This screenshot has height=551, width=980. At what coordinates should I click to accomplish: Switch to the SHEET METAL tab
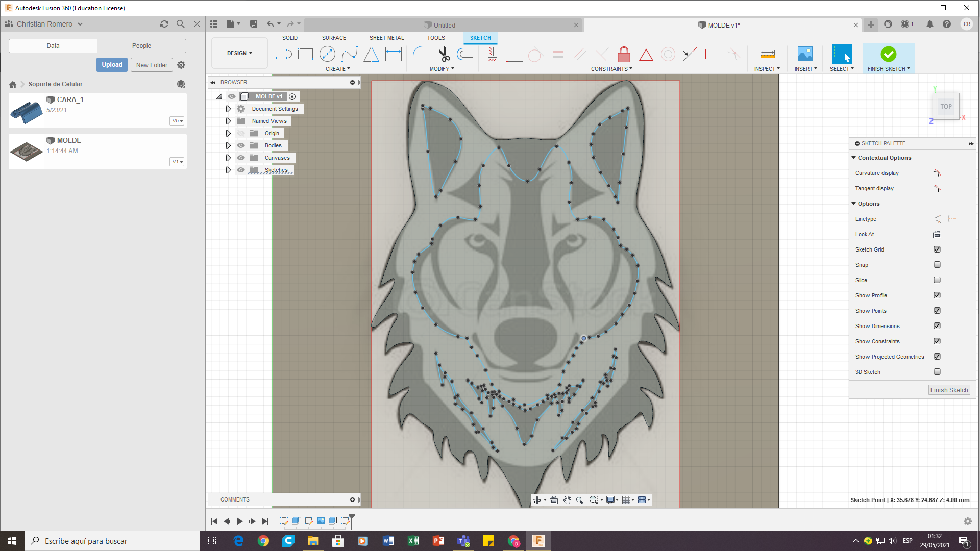click(386, 38)
